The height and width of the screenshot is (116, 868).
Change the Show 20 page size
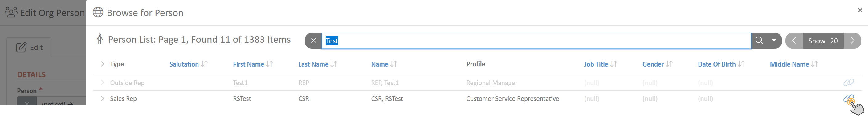point(823,41)
